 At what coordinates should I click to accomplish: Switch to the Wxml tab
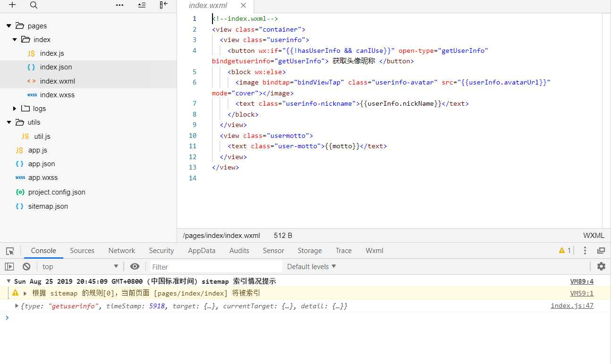(x=374, y=251)
